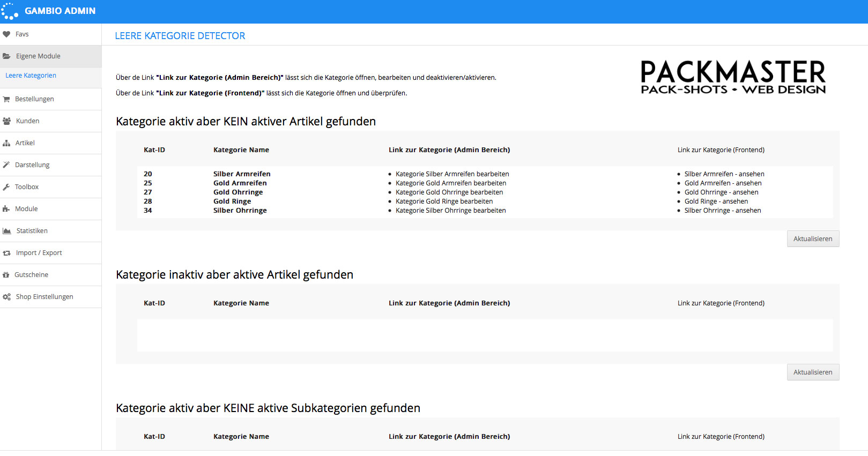Click Aktualisieren under the first category table
Image resolution: width=868 pixels, height=456 pixels.
pos(812,239)
